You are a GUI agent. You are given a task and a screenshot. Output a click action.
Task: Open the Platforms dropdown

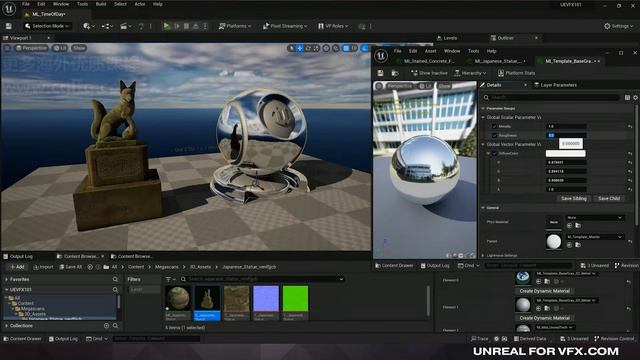[235, 26]
